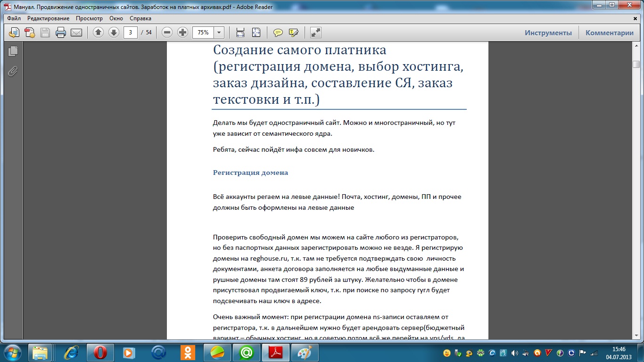
Task: Send file by email envelope icon
Action: (76, 33)
